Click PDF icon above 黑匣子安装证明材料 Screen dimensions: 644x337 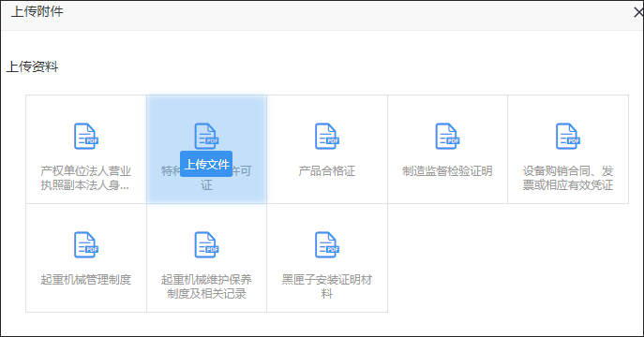pyautogui.click(x=327, y=245)
